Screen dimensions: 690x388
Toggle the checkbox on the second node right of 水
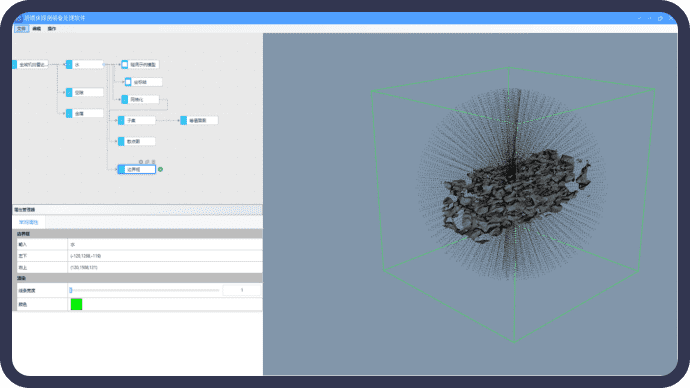[x=128, y=82]
